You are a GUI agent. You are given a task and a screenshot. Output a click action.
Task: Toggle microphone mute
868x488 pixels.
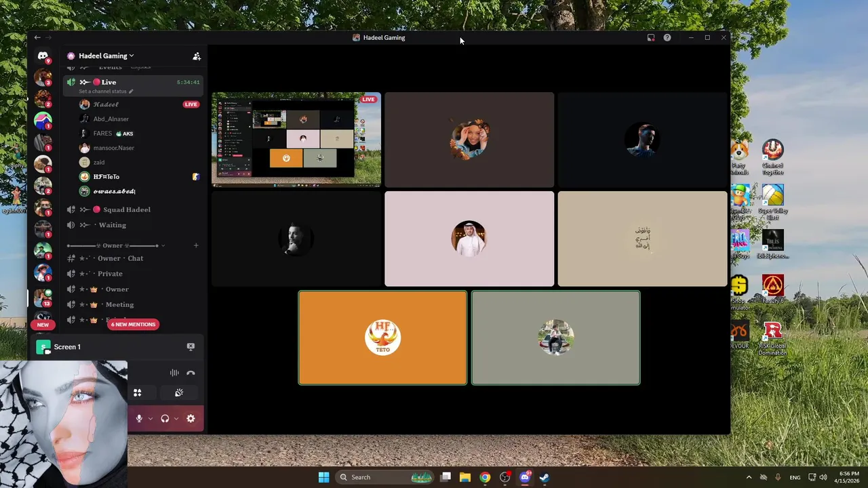(x=139, y=419)
